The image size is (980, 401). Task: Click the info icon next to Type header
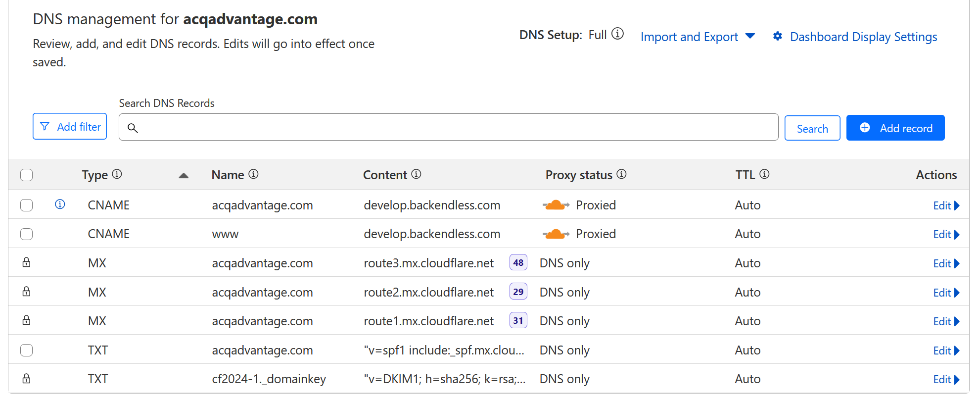tap(117, 174)
